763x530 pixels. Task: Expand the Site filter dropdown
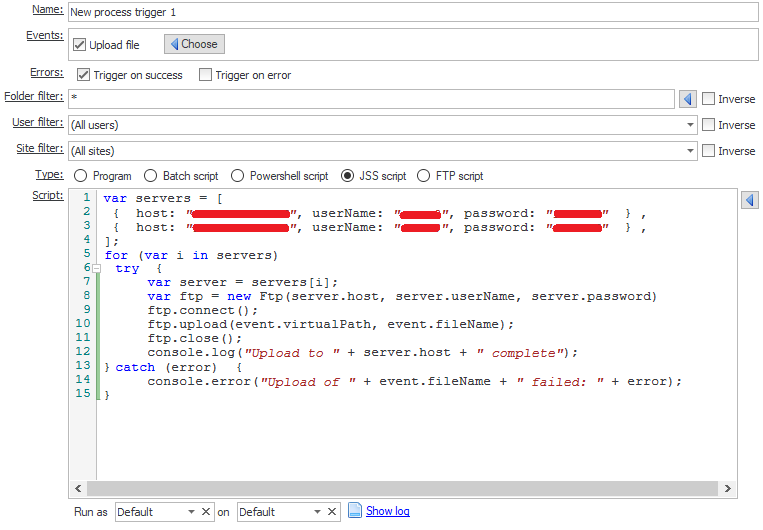(x=691, y=151)
